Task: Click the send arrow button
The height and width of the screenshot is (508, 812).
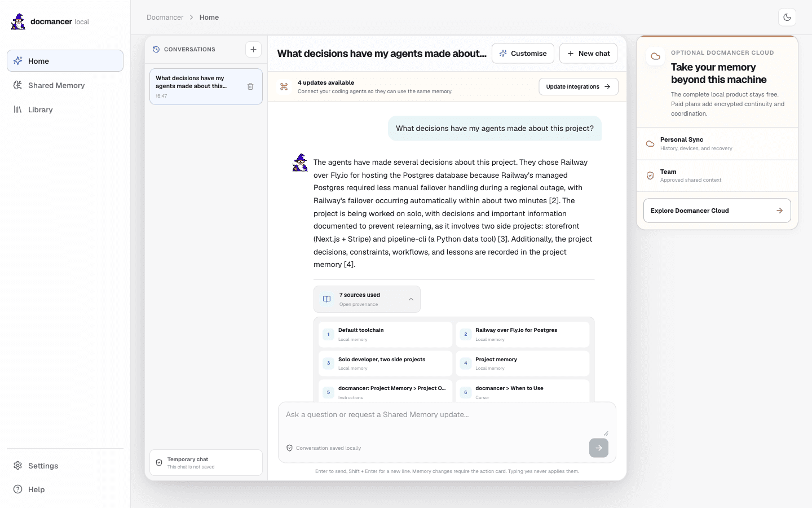Action: click(x=599, y=448)
